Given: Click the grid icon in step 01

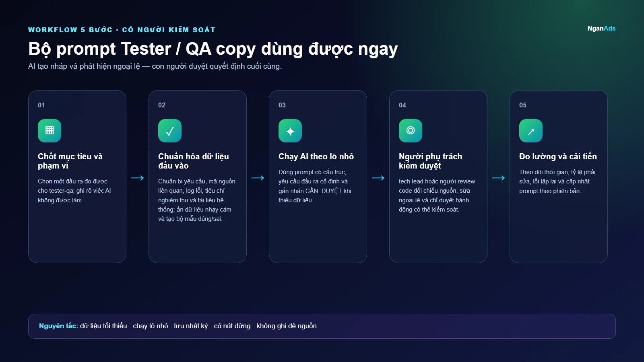Looking at the screenshot, I should pyautogui.click(x=50, y=131).
